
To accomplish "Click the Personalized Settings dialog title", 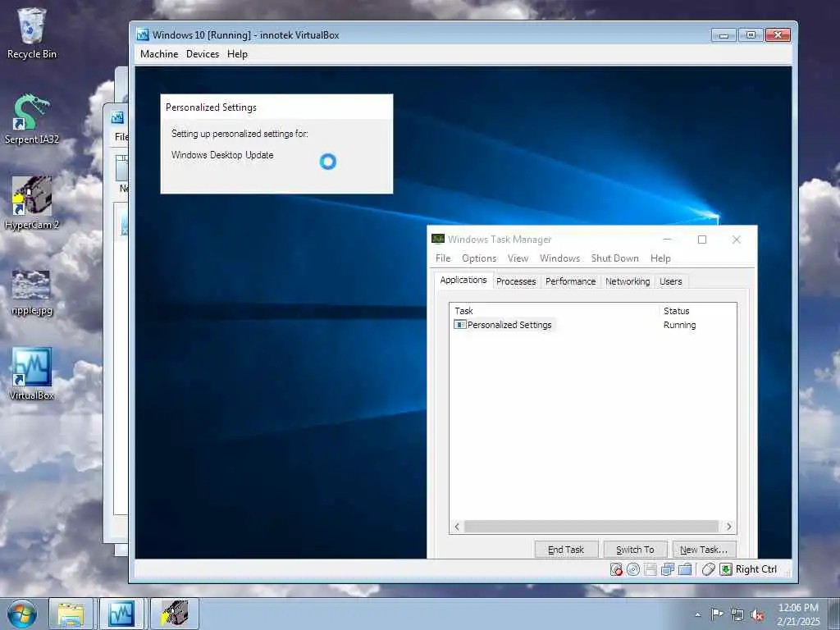I will point(211,107).
